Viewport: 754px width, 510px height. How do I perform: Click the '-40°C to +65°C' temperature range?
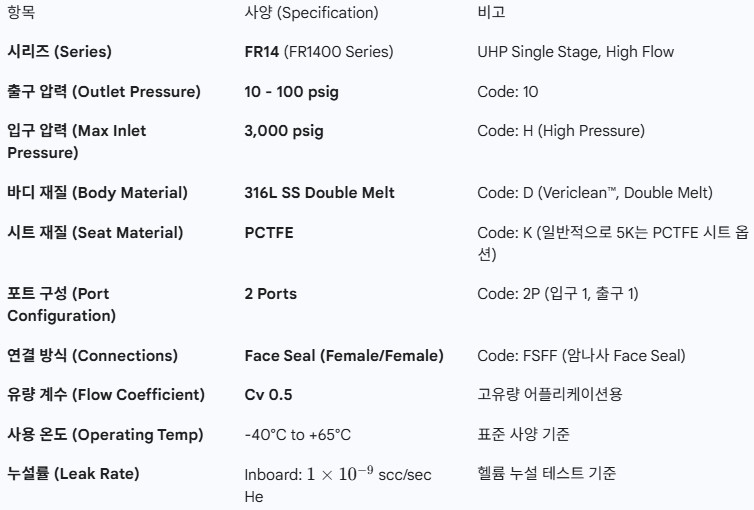(298, 435)
